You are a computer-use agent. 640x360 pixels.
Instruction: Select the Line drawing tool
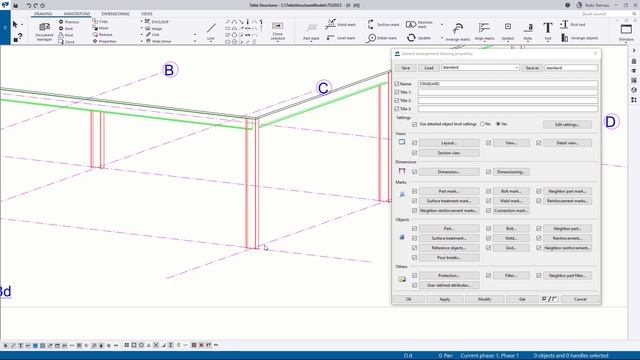pyautogui.click(x=211, y=31)
